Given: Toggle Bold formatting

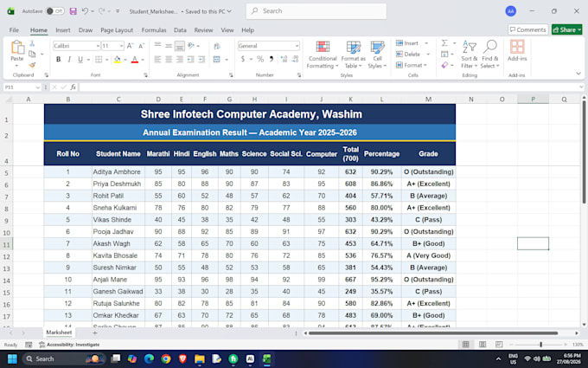Looking at the screenshot, I should coord(58,60).
